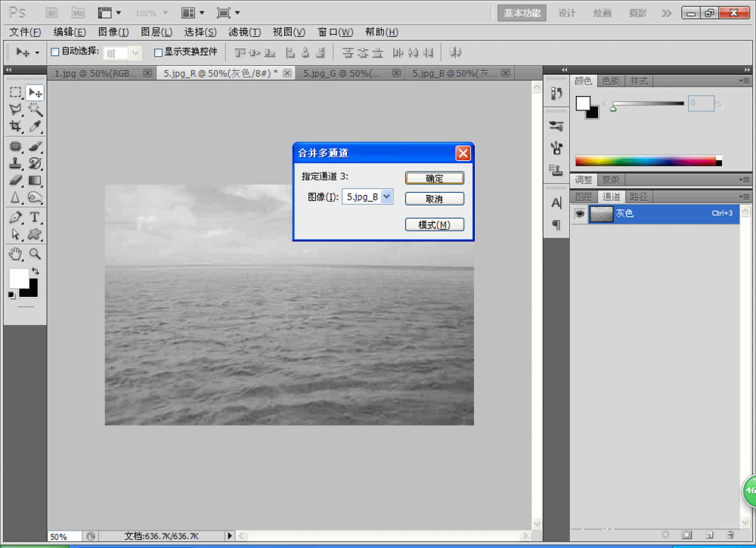Check the 显示变换控件 checkbox
This screenshot has width=756, height=548.
[x=158, y=52]
